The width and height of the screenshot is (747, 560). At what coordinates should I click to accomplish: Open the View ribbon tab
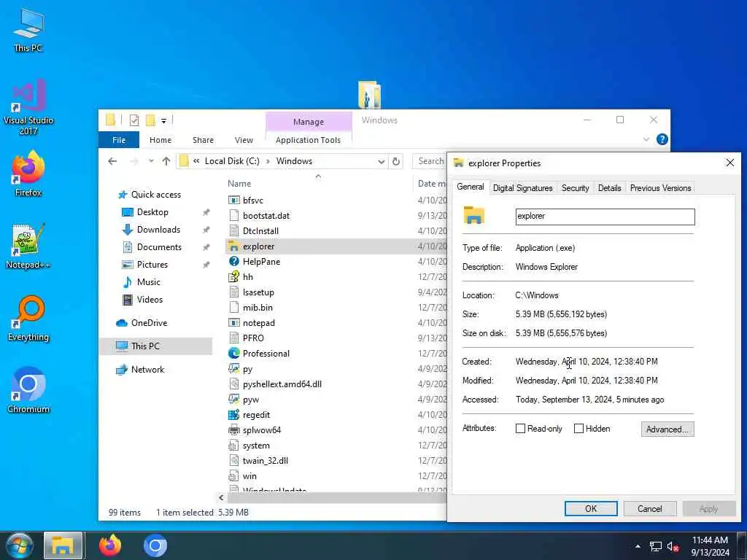244,140
